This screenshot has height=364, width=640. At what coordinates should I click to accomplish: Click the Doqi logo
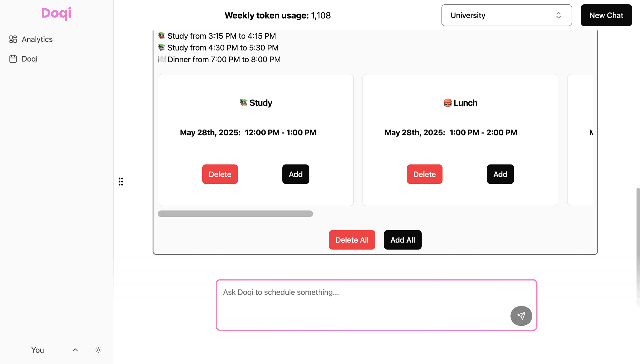pyautogui.click(x=56, y=14)
